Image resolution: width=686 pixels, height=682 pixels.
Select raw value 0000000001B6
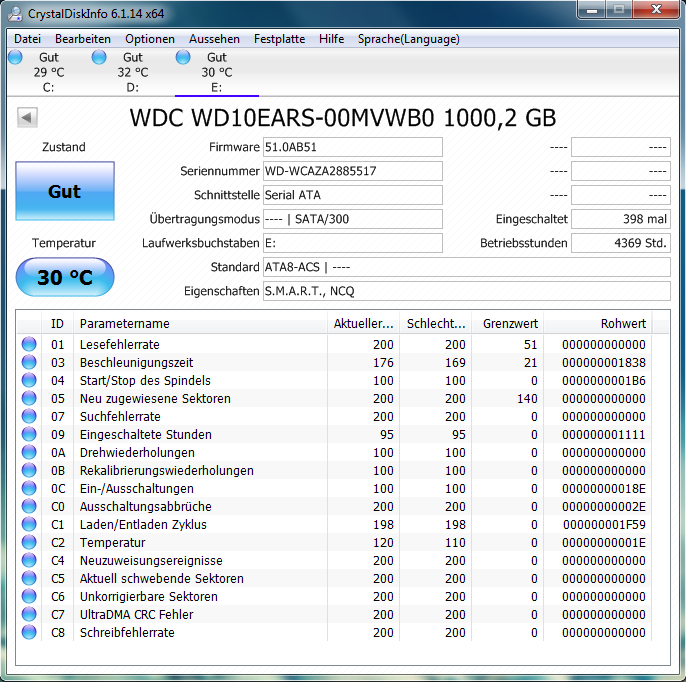(x=604, y=381)
